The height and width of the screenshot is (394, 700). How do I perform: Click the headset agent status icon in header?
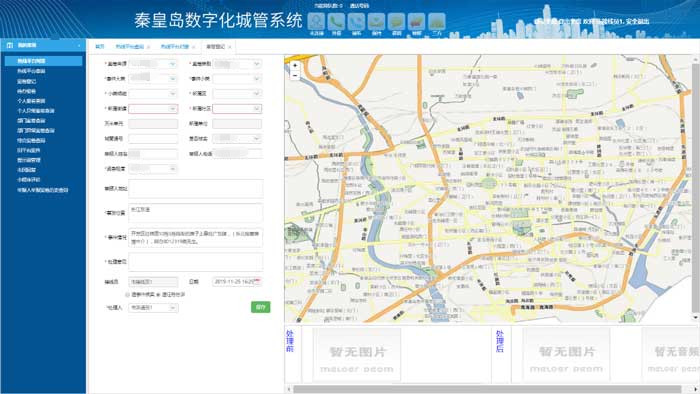click(316, 21)
